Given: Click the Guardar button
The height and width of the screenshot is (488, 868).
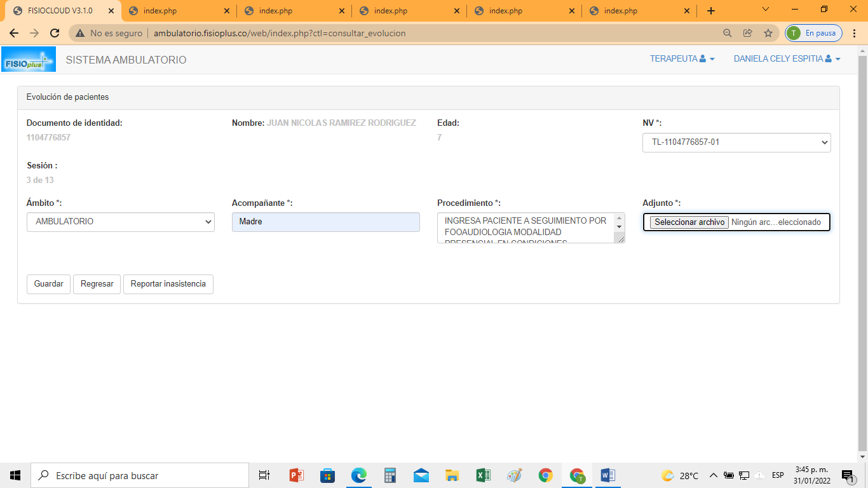Looking at the screenshot, I should click(48, 284).
